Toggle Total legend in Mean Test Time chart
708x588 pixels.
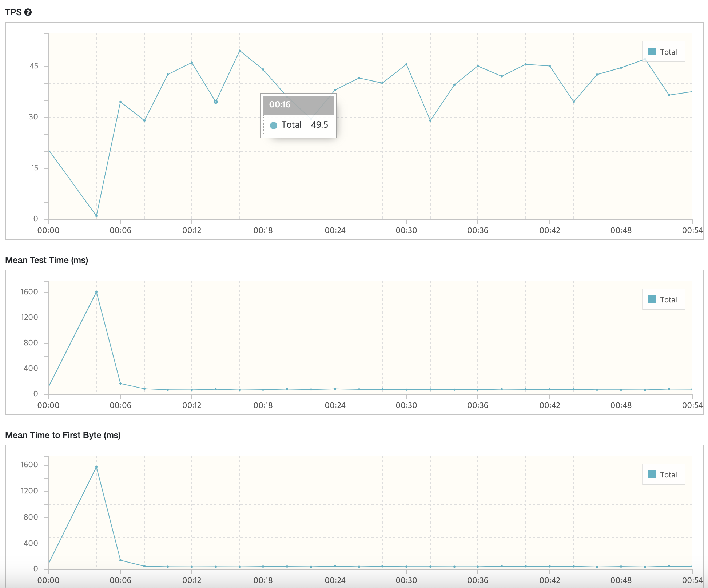pos(668,300)
